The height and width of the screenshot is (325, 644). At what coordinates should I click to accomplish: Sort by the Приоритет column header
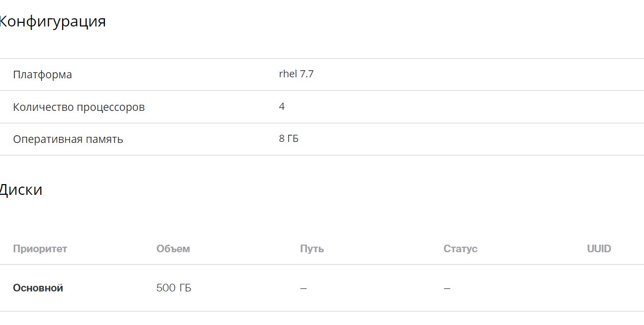point(40,249)
